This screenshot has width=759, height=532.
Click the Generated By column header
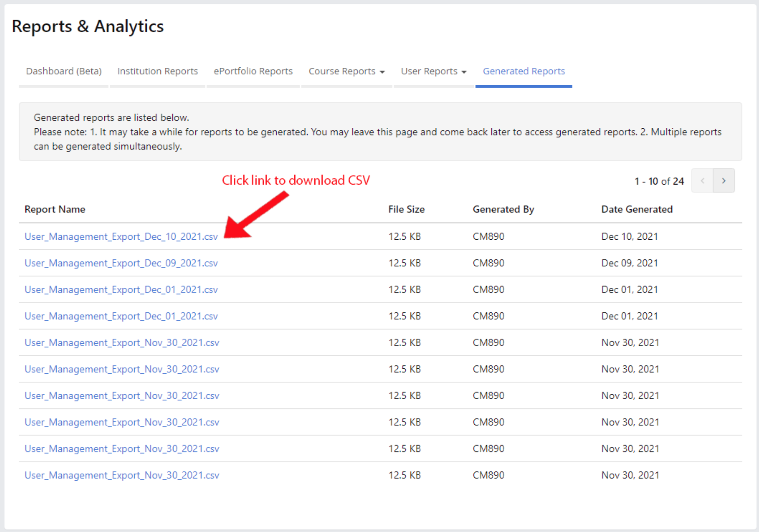coord(503,209)
